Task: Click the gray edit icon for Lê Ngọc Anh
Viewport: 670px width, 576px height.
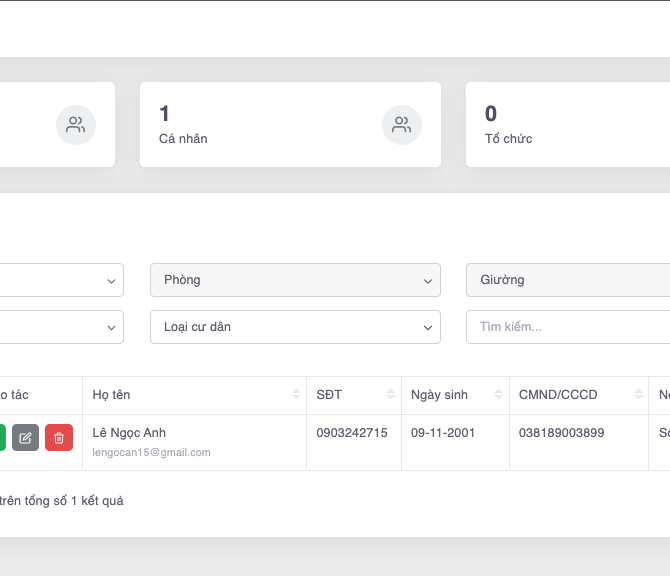Action: pos(25,438)
